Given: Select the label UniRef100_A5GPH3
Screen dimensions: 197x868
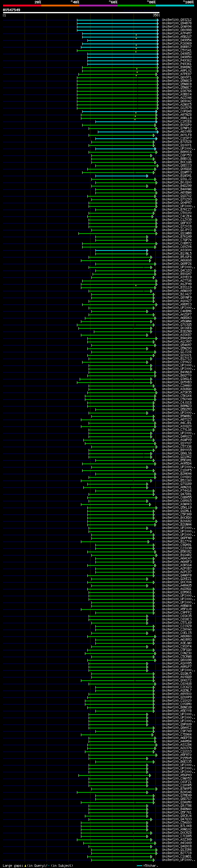Looking at the screenshot, I should [x=177, y=775].
